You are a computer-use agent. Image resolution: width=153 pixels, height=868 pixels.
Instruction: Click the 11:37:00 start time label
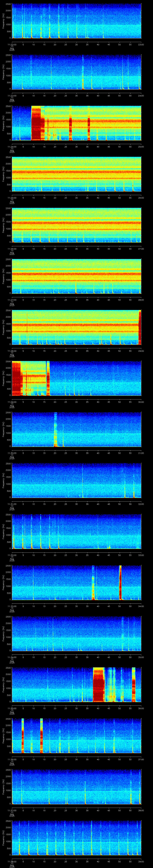click(12, 810)
